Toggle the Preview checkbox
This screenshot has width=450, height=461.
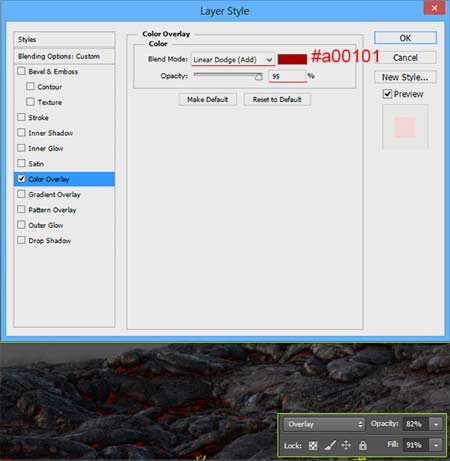(387, 94)
